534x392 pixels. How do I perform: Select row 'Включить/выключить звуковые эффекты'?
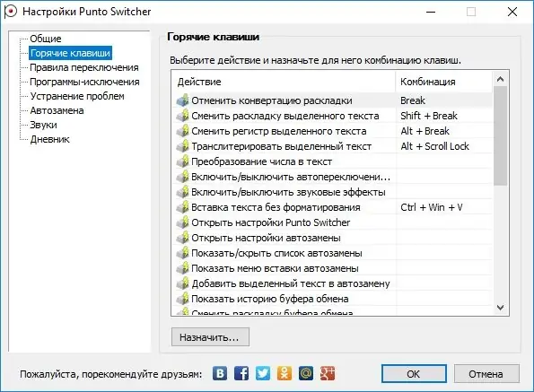click(x=332, y=192)
